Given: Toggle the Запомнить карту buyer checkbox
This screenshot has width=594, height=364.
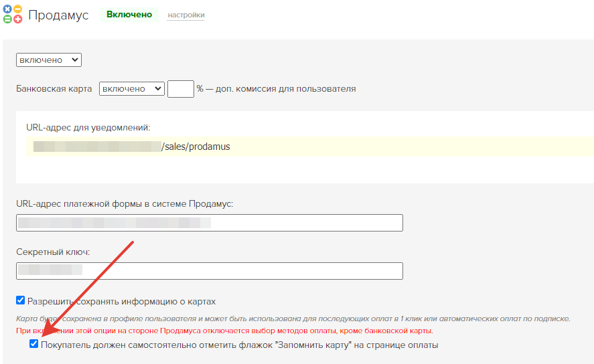Looking at the screenshot, I should (x=33, y=343).
